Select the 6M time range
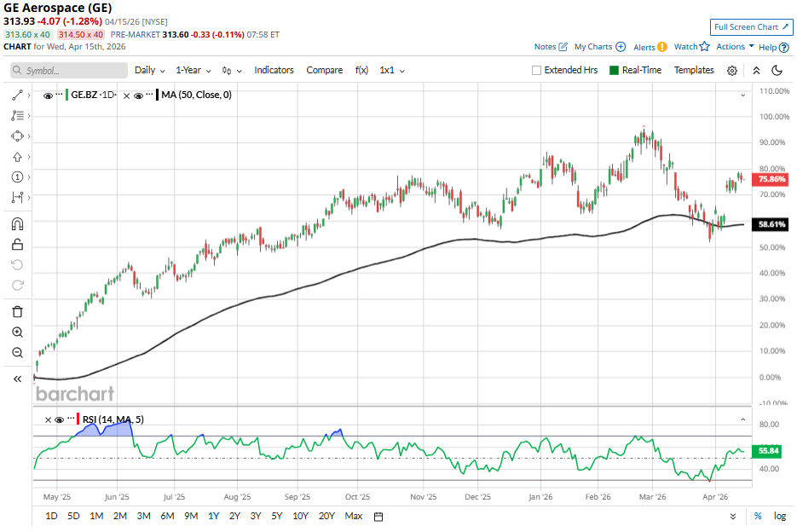797x532 pixels. (167, 516)
